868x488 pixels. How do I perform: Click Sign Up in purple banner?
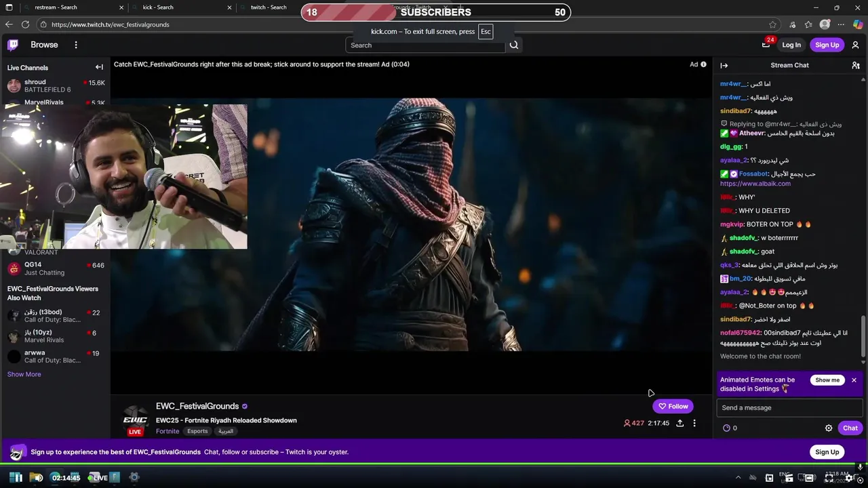coord(827,452)
